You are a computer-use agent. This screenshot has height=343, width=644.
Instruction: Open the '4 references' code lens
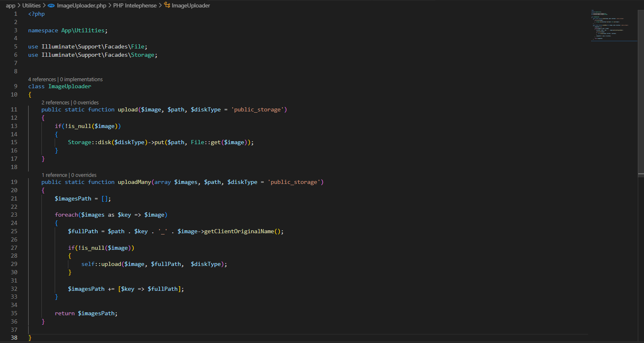(x=42, y=79)
